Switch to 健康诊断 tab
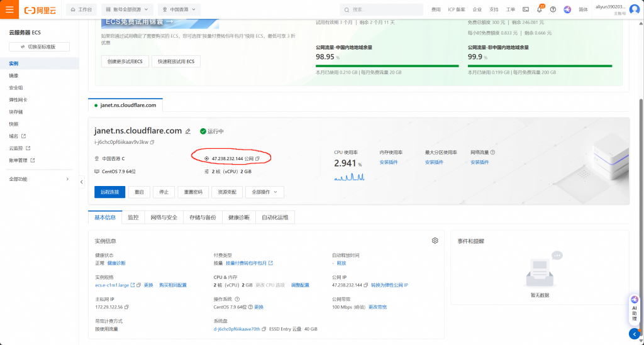644x345 pixels. coord(238,217)
